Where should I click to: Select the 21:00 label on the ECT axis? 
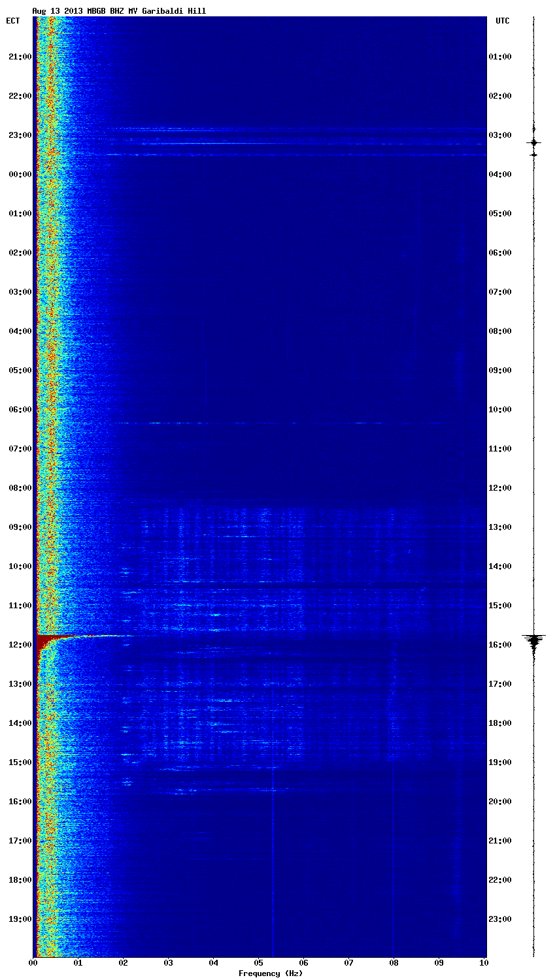(x=20, y=57)
